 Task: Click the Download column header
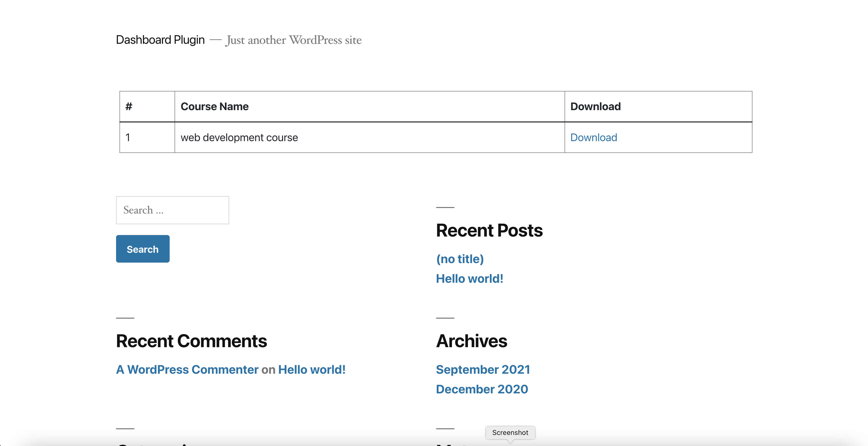pos(595,106)
